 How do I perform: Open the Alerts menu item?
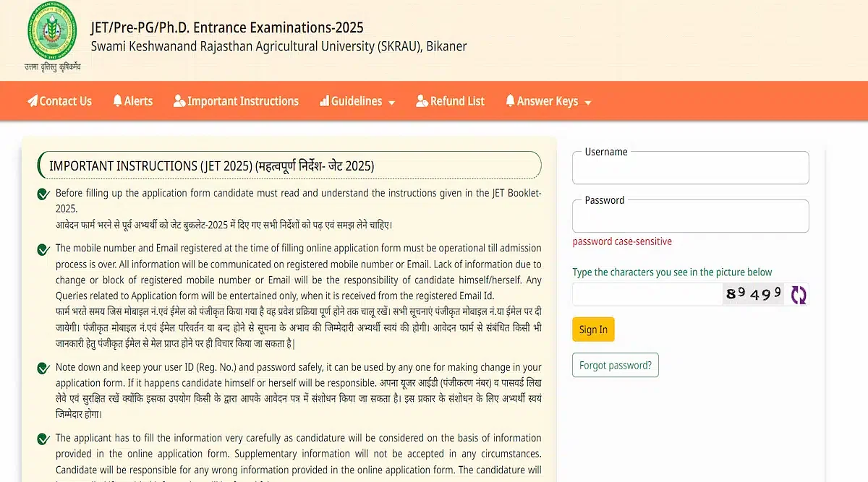133,101
